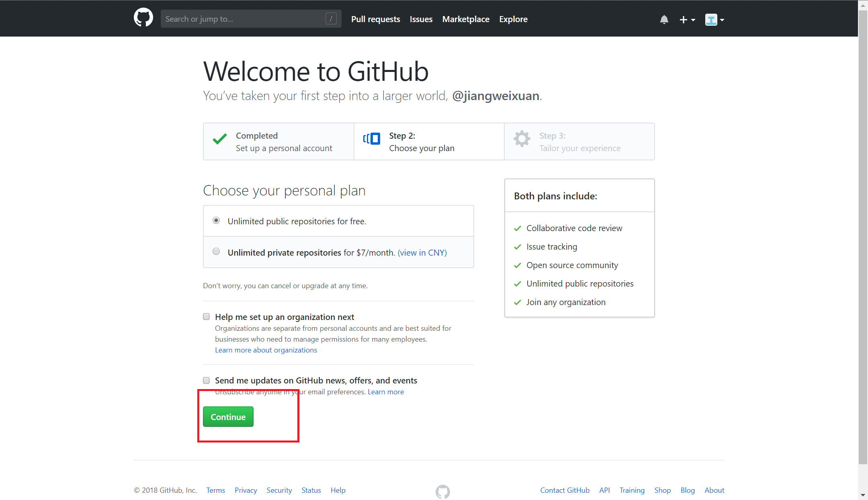Click the green Continue button
The height and width of the screenshot is (500, 868).
coord(228,417)
